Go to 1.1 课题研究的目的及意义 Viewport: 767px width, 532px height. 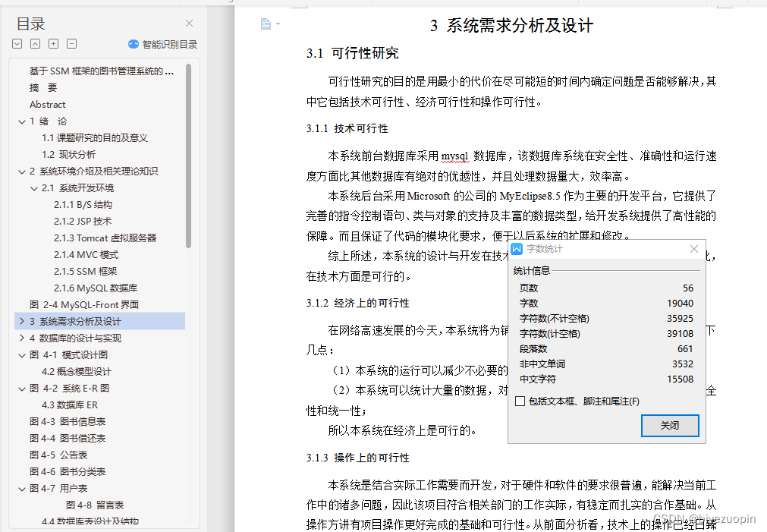94,138
